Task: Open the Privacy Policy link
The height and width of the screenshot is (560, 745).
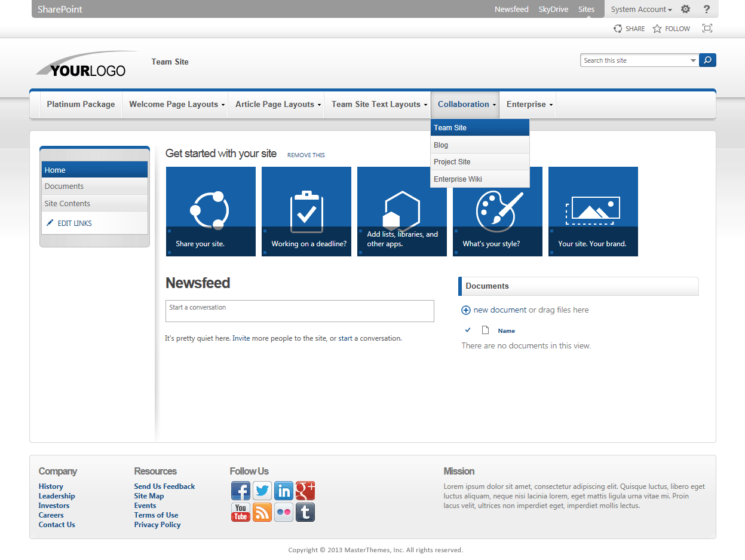Action: pos(157,524)
